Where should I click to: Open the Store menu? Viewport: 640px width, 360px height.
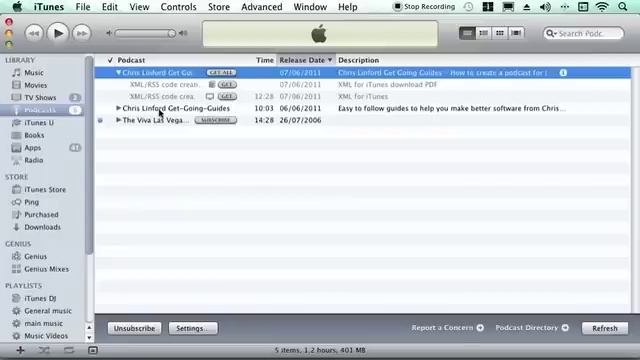(219, 7)
